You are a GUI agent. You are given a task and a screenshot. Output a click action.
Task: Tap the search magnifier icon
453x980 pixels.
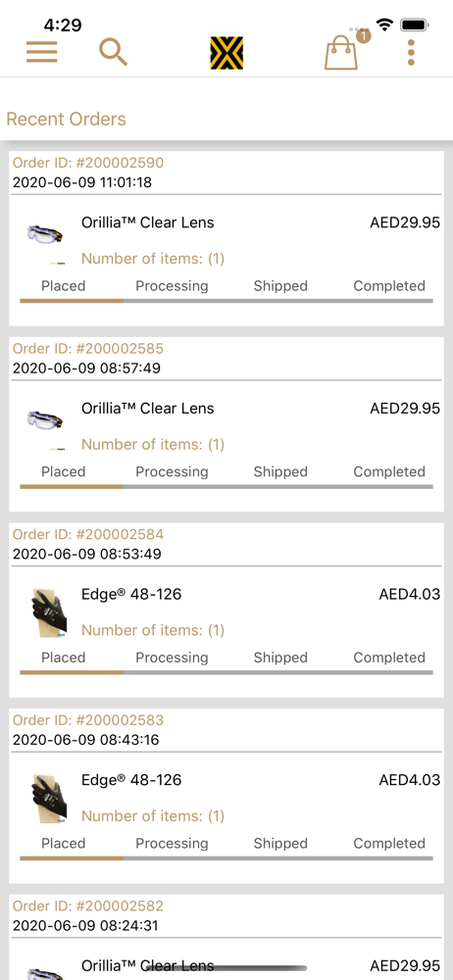114,52
